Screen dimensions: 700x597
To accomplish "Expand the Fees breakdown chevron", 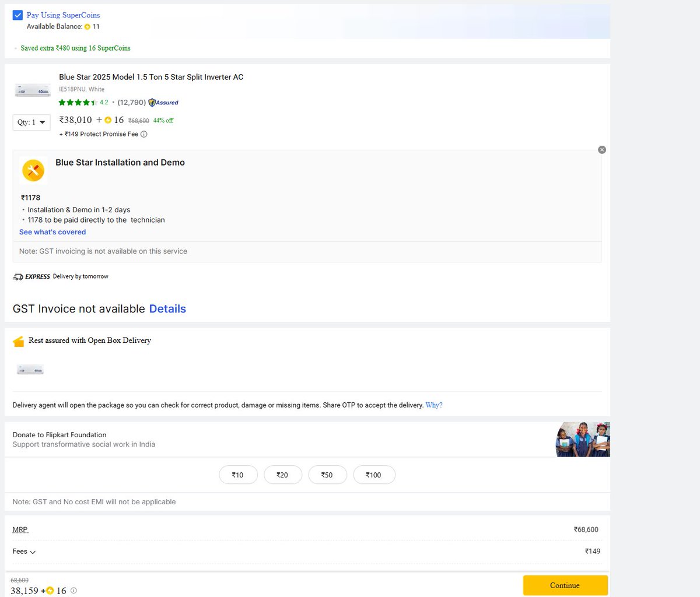I will [x=33, y=552].
